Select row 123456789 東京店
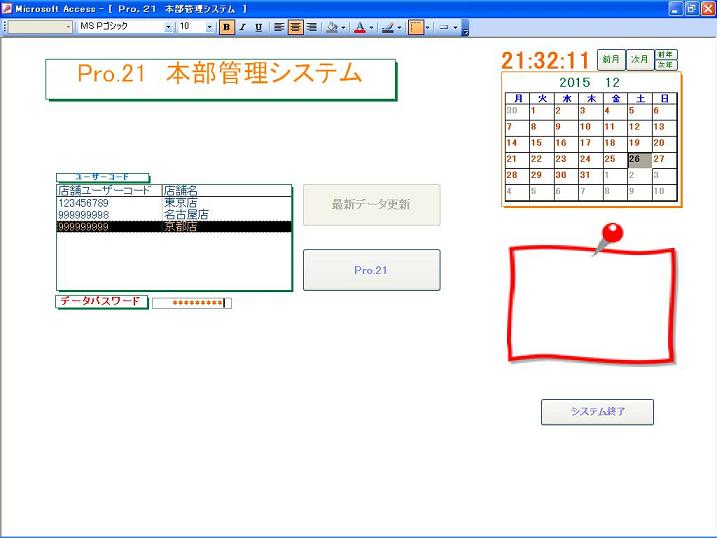 tap(174, 203)
